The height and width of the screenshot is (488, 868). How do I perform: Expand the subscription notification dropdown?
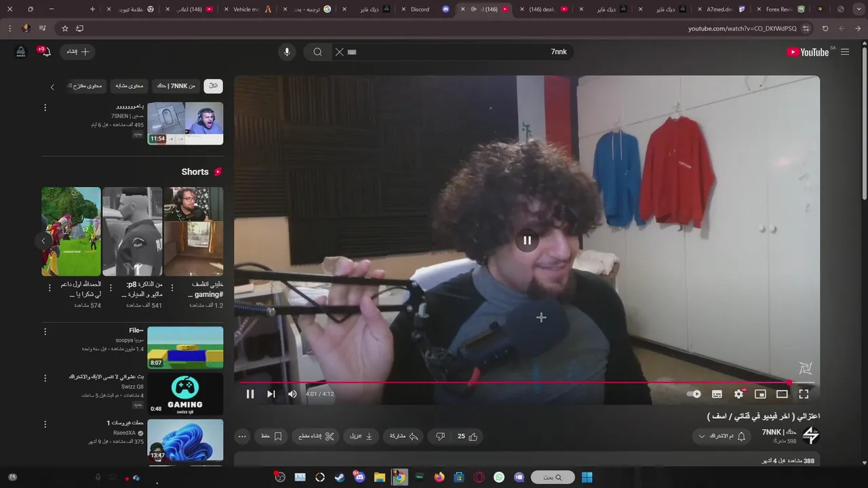tap(721, 436)
